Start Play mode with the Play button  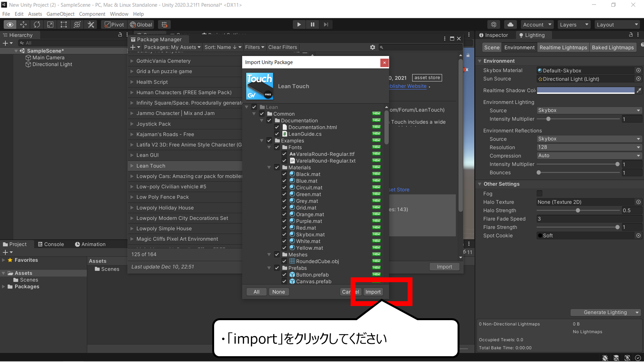(299, 24)
